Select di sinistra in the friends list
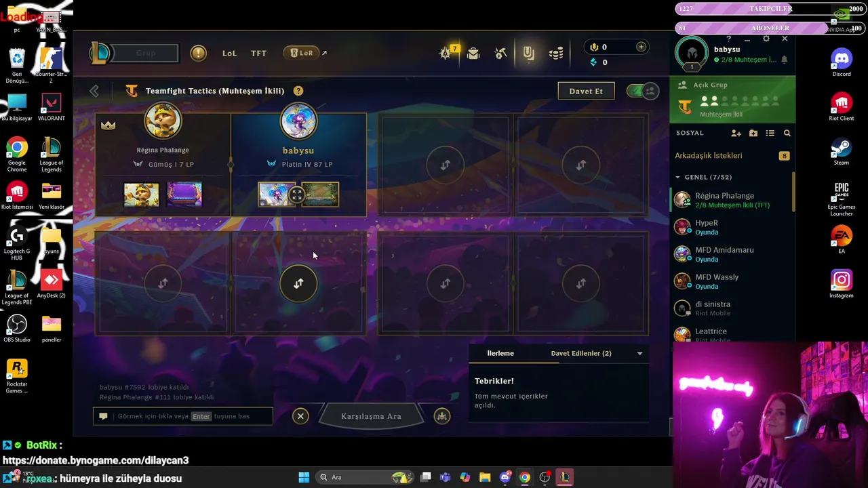868x488 pixels. pos(732,308)
